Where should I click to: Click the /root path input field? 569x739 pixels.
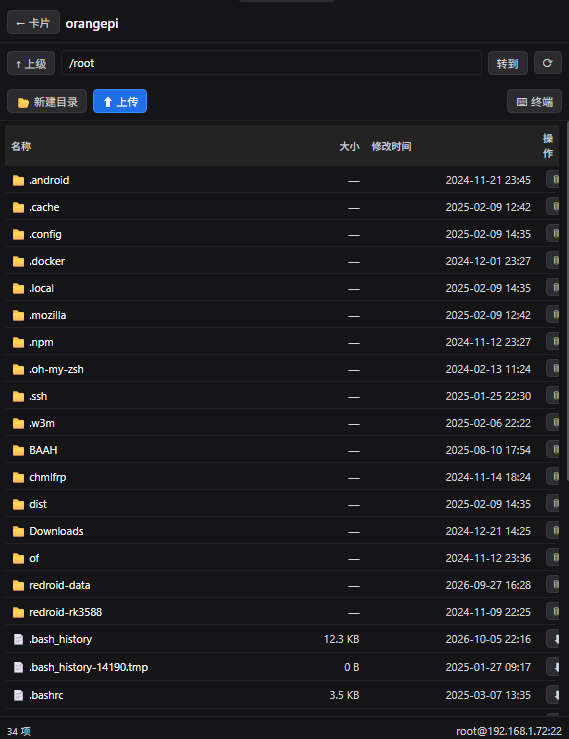(x=271, y=63)
